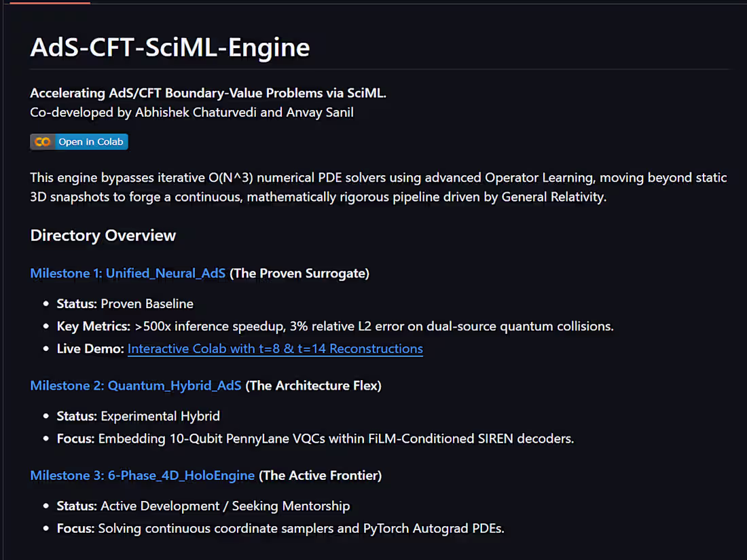The image size is (747, 560).
Task: Open the notebook via the Open in Colab badge text
Action: pyautogui.click(x=91, y=142)
